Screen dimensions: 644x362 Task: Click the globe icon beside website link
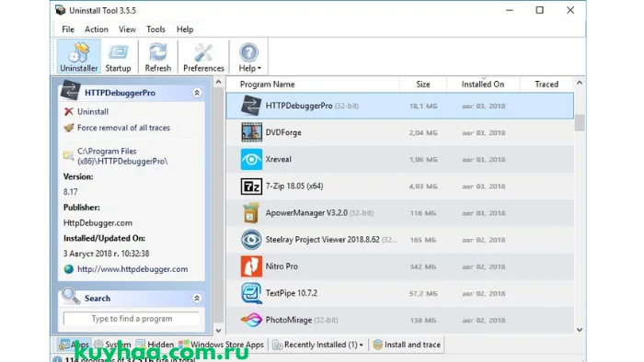(x=69, y=269)
